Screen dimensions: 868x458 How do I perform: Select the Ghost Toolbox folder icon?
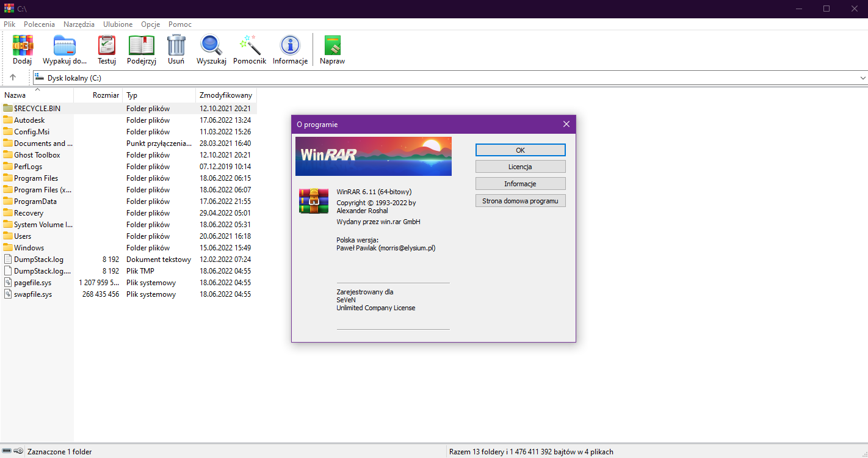pyautogui.click(x=8, y=155)
